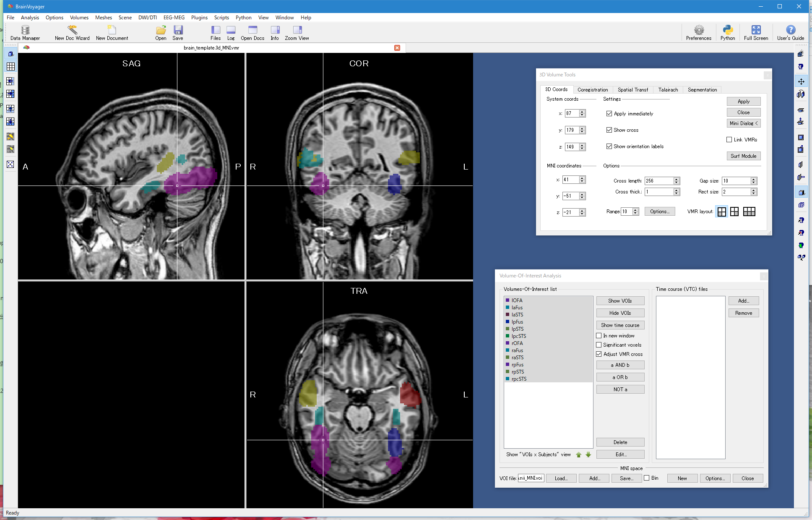Select lpFus blue swatch in VOI list

click(x=507, y=321)
